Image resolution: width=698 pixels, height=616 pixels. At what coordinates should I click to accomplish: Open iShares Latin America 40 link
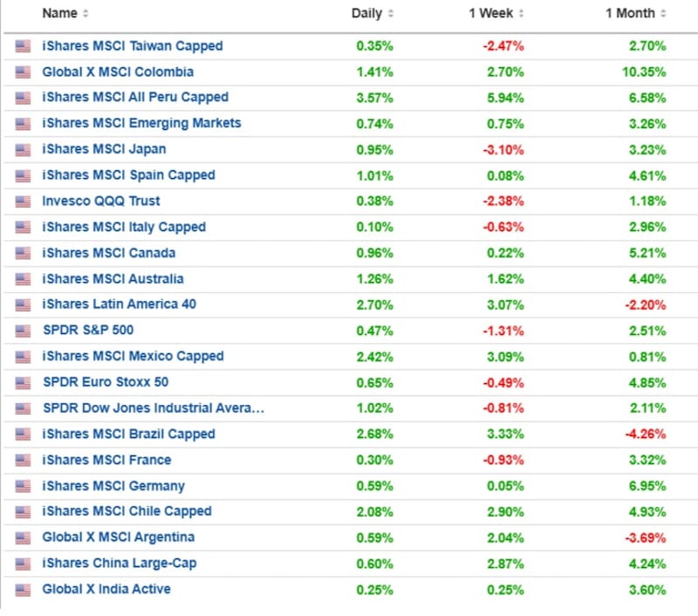[x=120, y=305]
